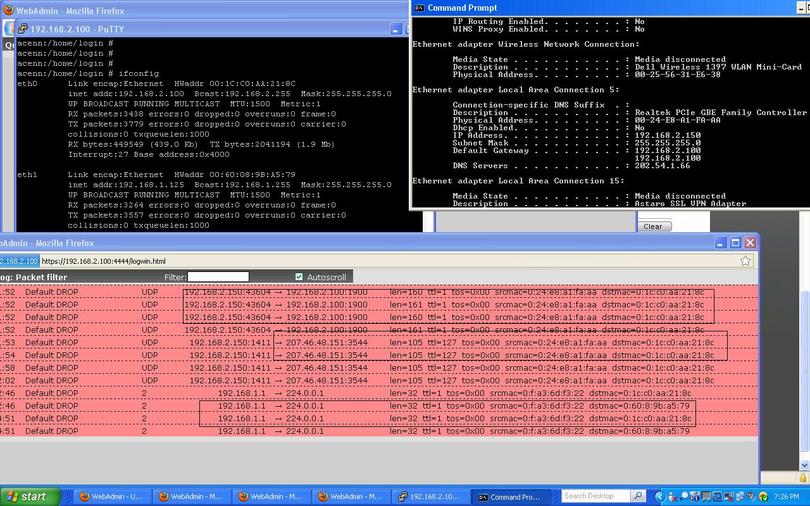Image resolution: width=810 pixels, height=506 pixels.
Task: Select the 192.168.2.100 site identity label
Action: (18, 260)
